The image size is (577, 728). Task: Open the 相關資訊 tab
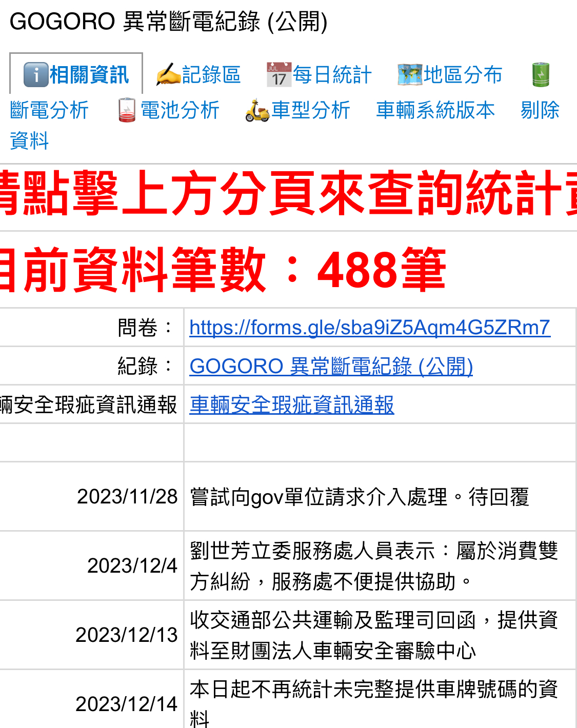(x=76, y=75)
